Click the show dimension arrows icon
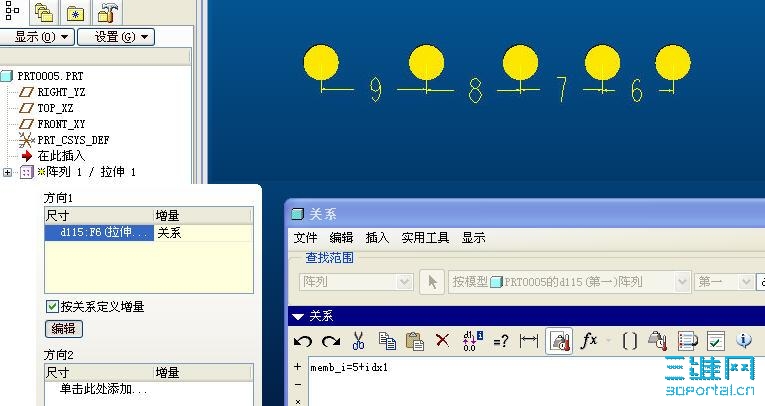 [x=528, y=341]
